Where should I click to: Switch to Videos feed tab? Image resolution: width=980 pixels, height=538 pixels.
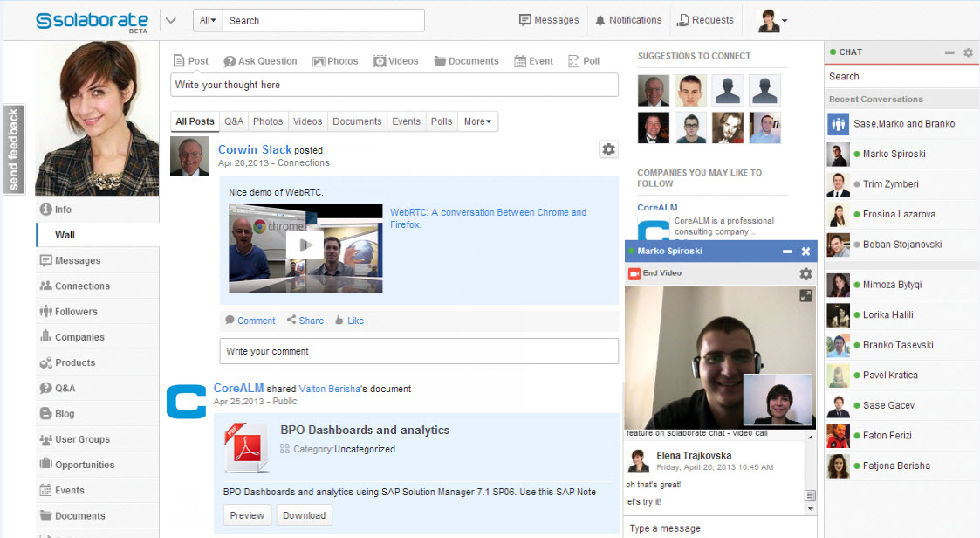pos(307,121)
